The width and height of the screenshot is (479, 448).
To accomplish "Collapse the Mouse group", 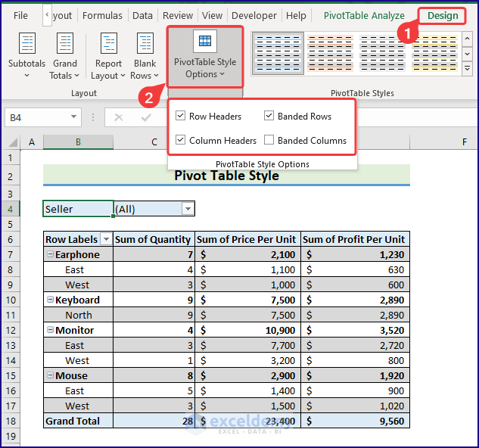I will [x=51, y=375].
